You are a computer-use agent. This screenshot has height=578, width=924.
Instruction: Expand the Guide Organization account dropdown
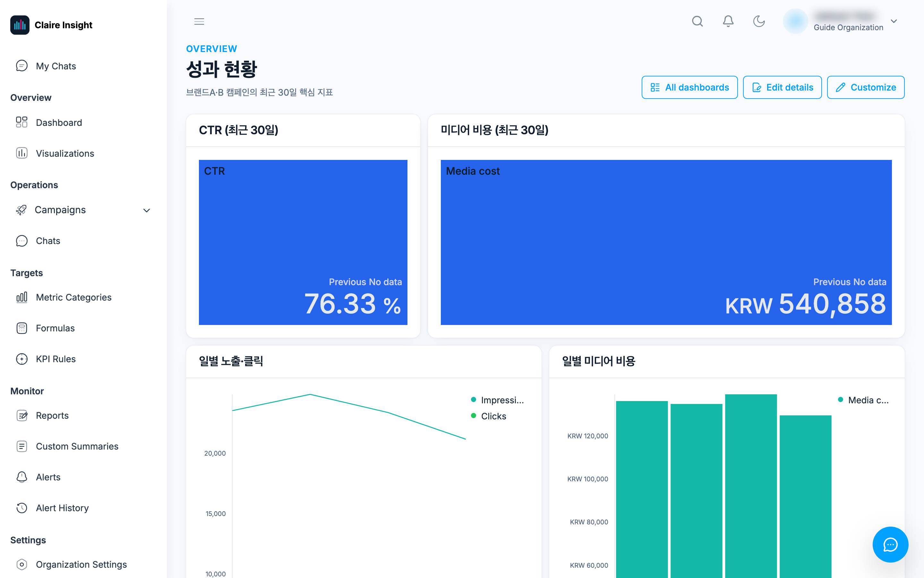(894, 21)
